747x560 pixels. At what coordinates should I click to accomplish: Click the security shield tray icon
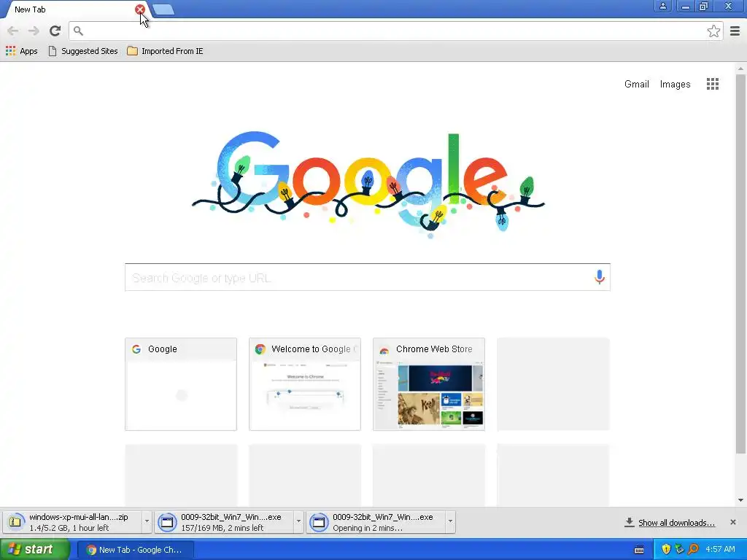[666, 549]
